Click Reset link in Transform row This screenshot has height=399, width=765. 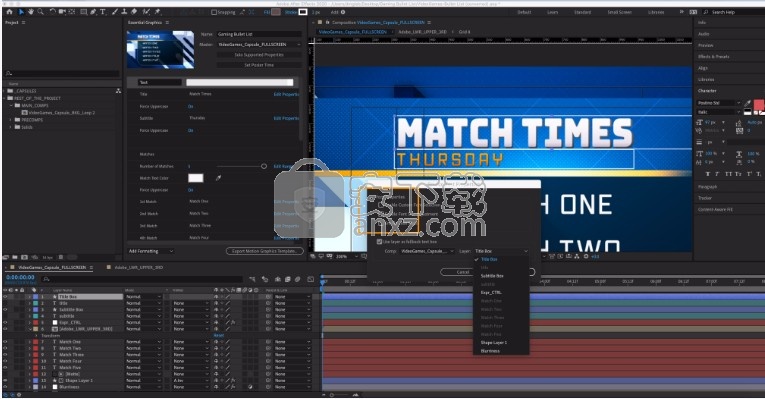219,336
